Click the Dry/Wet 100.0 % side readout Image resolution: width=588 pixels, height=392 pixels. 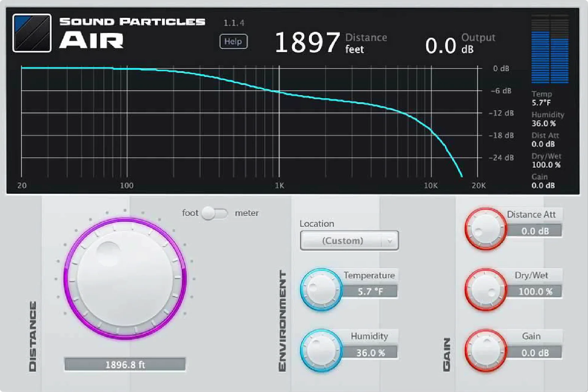[546, 160]
